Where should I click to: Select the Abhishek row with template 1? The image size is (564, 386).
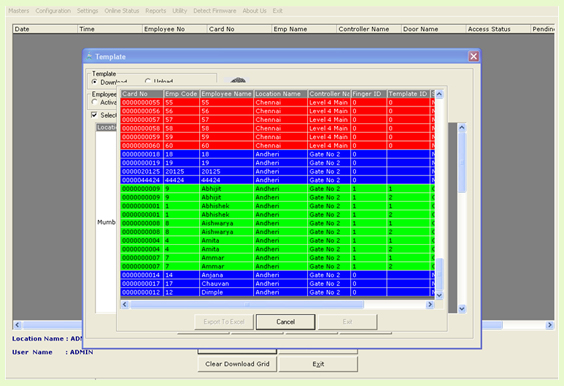(x=277, y=206)
